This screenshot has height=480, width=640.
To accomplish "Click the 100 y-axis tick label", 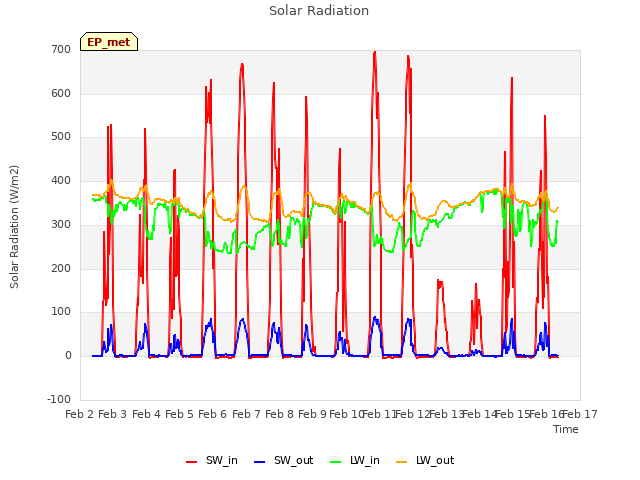I will point(61,311).
